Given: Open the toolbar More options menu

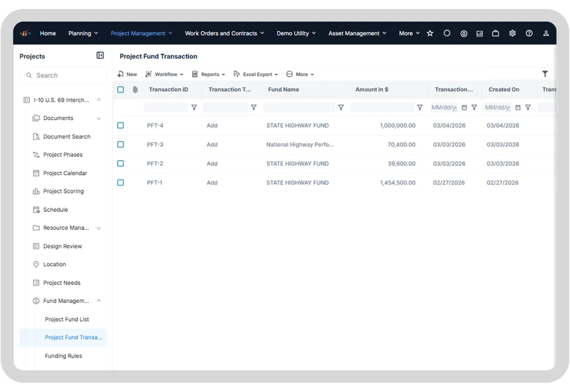Looking at the screenshot, I should coord(300,75).
